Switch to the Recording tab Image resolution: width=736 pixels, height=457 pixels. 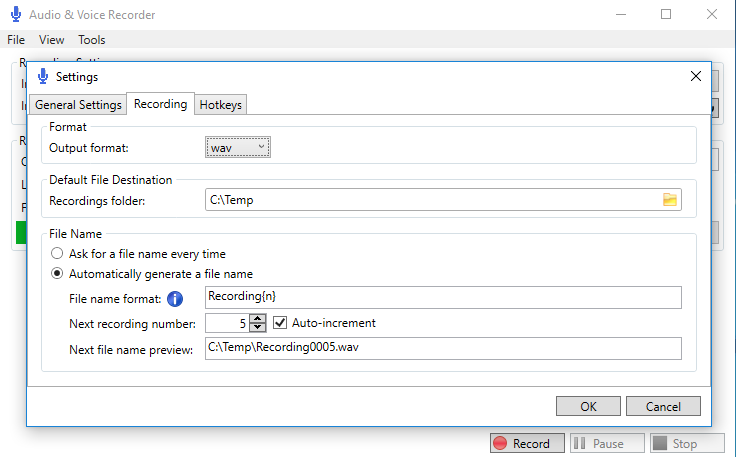(x=160, y=104)
